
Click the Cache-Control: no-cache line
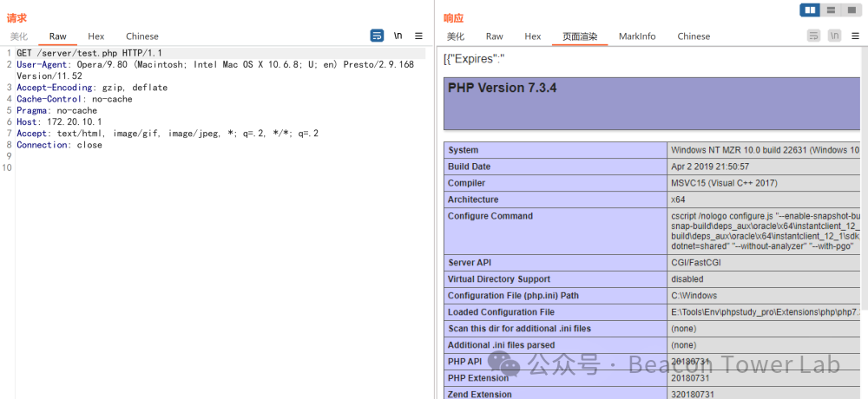click(x=74, y=99)
